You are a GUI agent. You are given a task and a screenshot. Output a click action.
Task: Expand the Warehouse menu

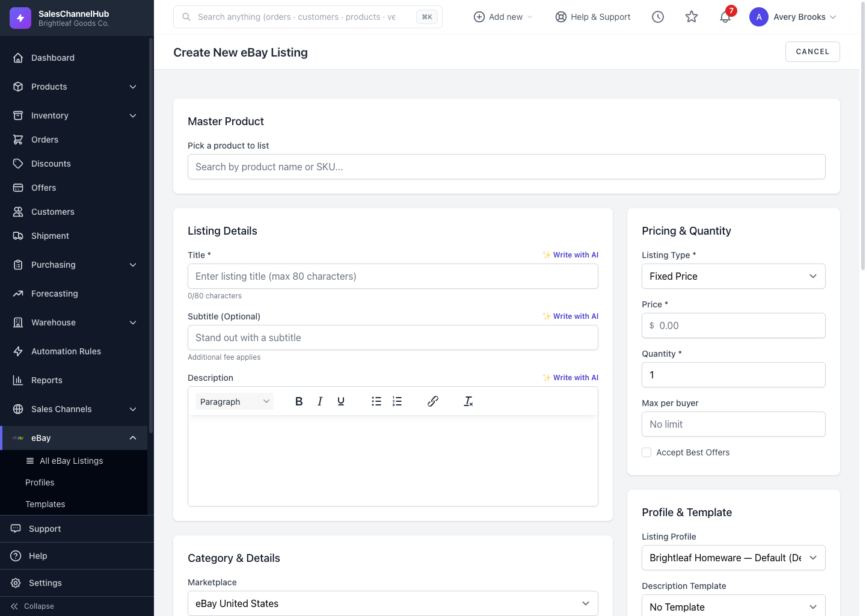click(73, 322)
